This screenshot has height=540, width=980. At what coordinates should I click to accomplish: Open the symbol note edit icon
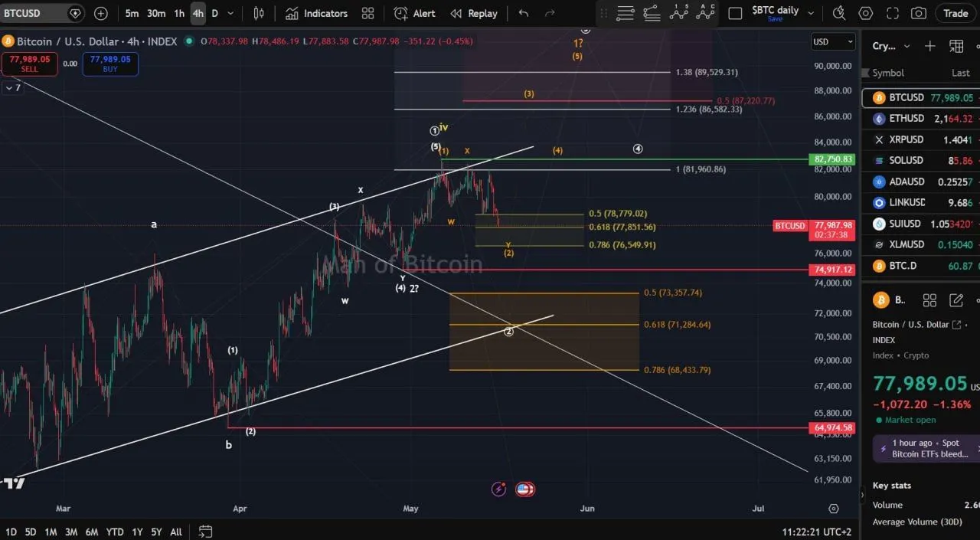coord(956,300)
